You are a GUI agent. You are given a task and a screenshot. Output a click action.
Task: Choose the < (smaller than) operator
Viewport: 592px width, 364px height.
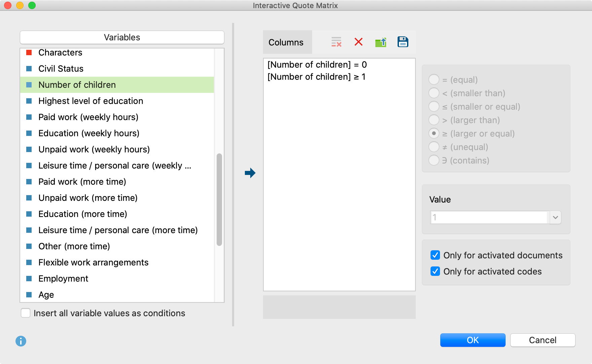434,93
